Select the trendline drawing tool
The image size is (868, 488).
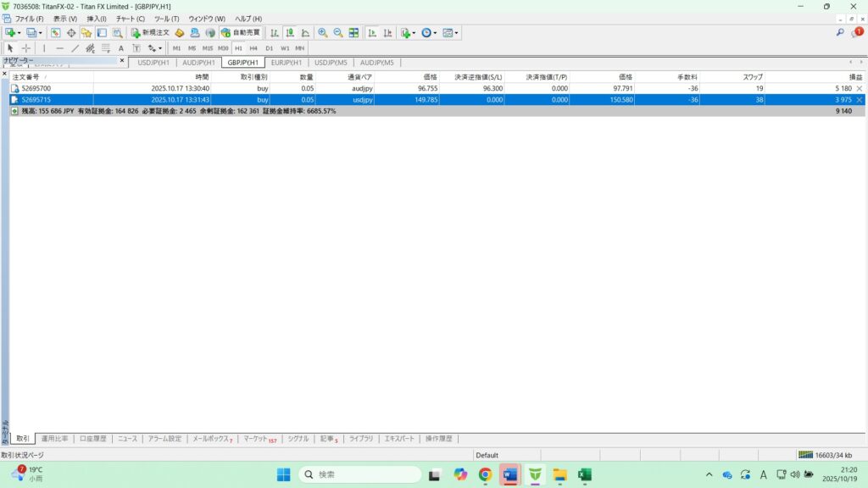(75, 48)
